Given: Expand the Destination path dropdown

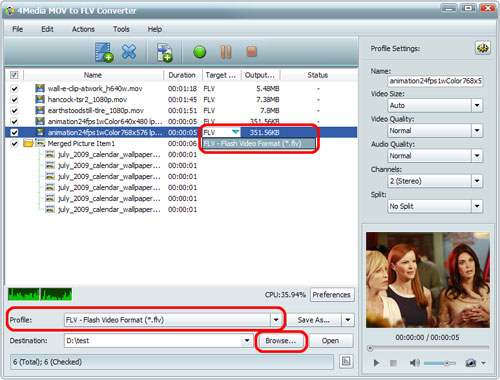Looking at the screenshot, I should coord(247,341).
